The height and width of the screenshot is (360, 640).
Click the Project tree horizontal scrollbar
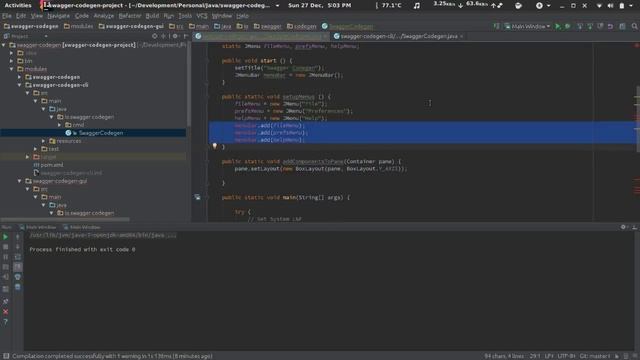point(65,219)
